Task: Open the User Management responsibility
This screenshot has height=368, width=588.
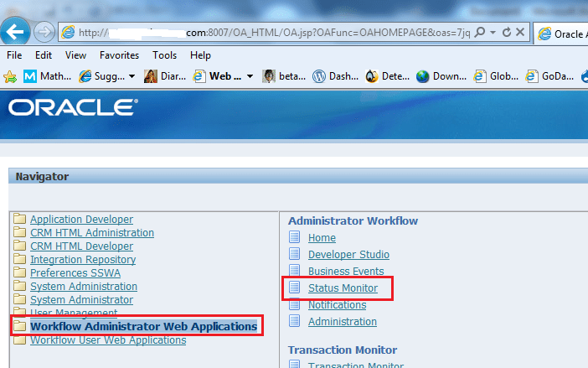Action: point(74,312)
